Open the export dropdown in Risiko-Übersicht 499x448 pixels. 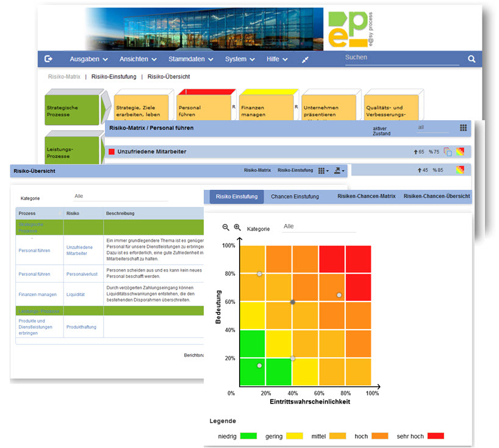[340, 172]
